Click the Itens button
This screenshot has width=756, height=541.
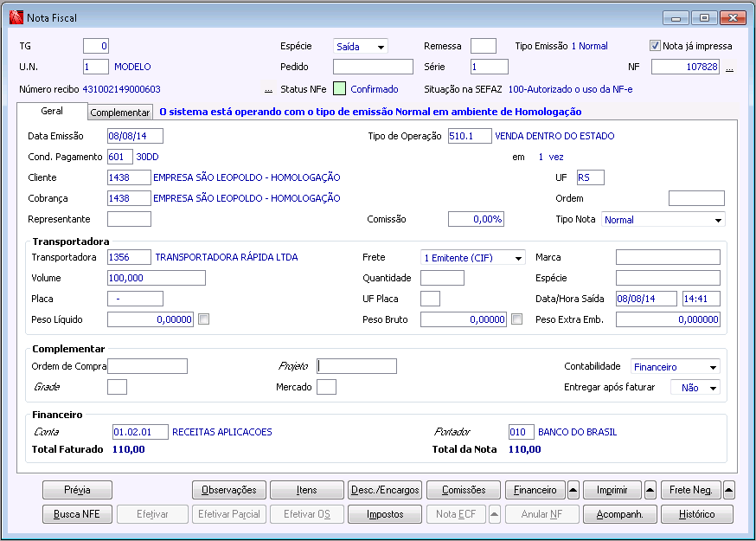point(307,490)
